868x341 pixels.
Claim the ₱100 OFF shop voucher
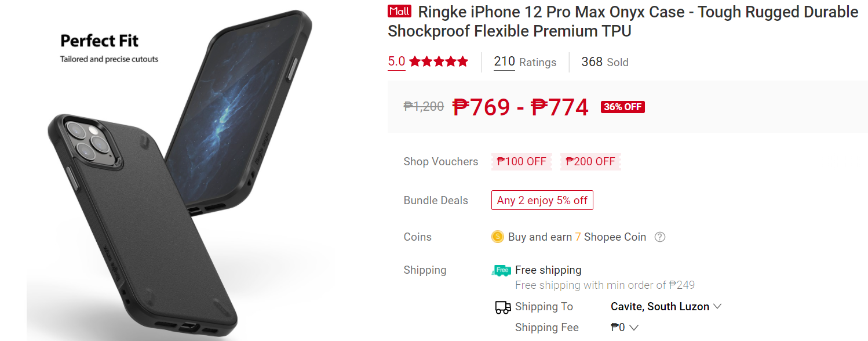pos(521,162)
